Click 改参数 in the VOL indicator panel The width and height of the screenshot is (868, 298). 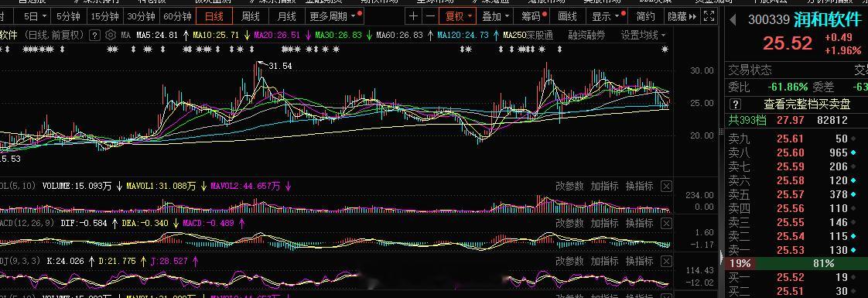(569, 186)
